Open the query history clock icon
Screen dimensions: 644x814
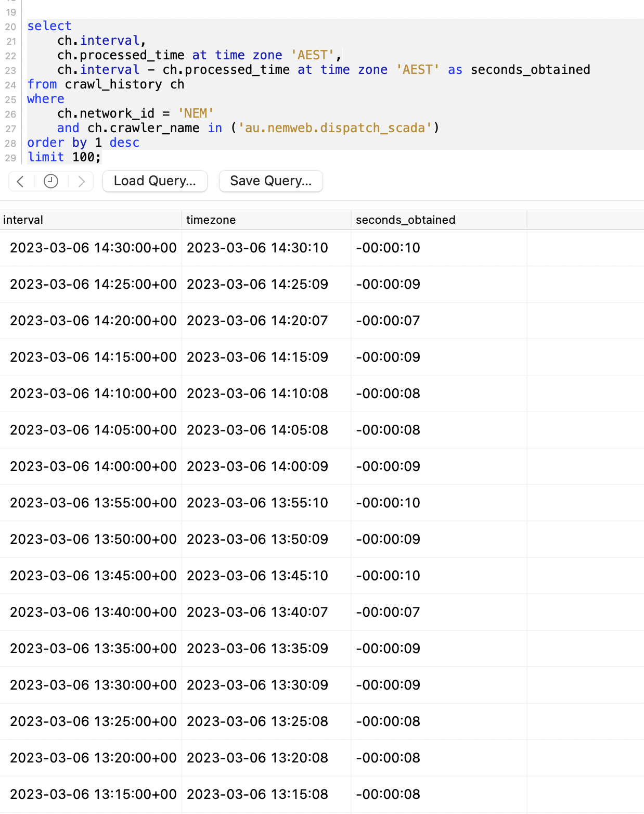pos(50,181)
